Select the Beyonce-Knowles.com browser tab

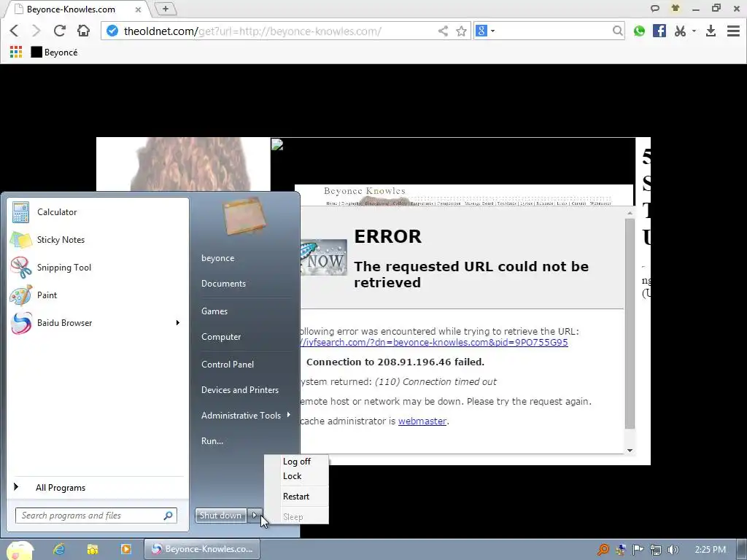(76, 9)
